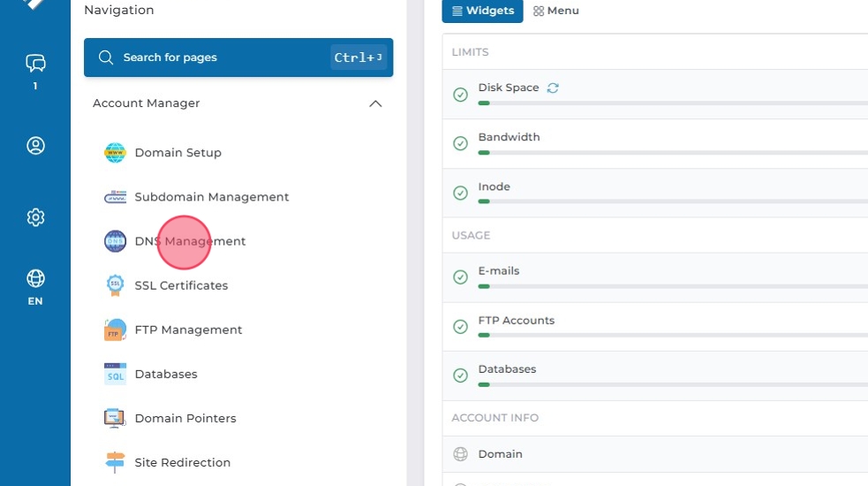The height and width of the screenshot is (486, 868).
Task: Click the Databases SQL icon
Action: (115, 374)
